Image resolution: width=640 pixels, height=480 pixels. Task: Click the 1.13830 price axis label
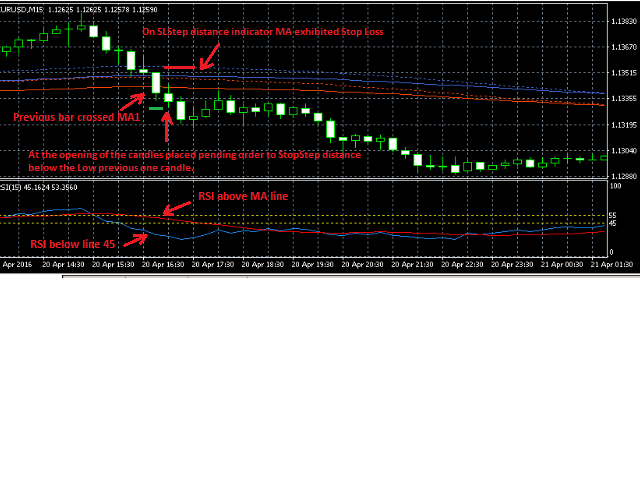pos(623,22)
